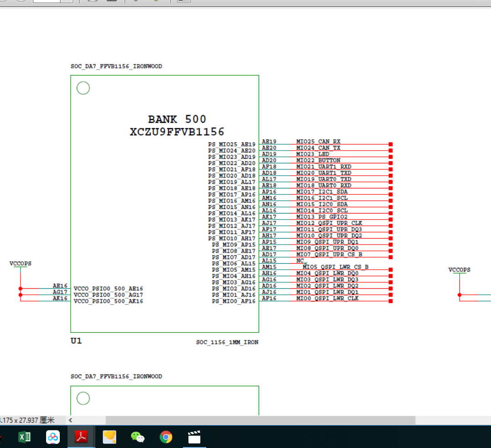Click the horizontal scrollbar thumb at the bottom
The height and width of the screenshot is (448, 491).
click(x=260, y=420)
